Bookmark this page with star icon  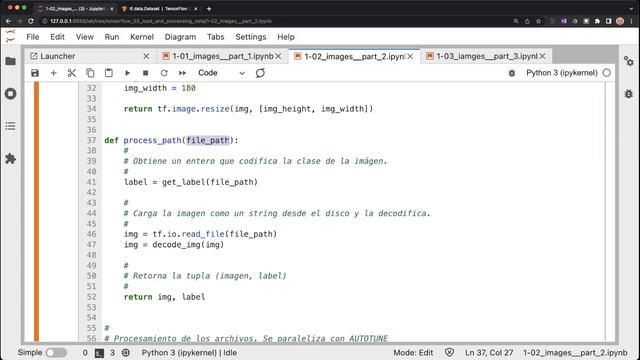click(x=538, y=21)
